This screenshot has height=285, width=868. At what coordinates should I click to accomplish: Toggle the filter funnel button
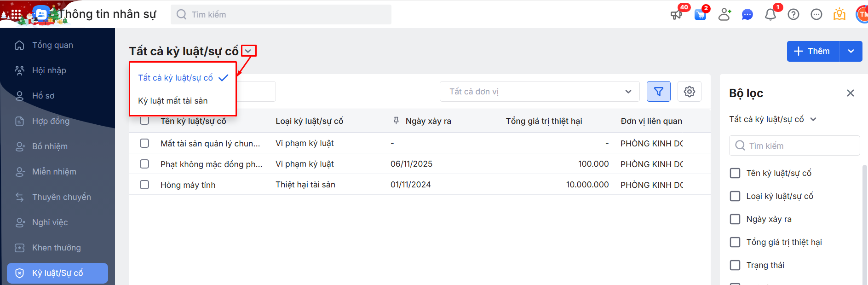click(658, 92)
